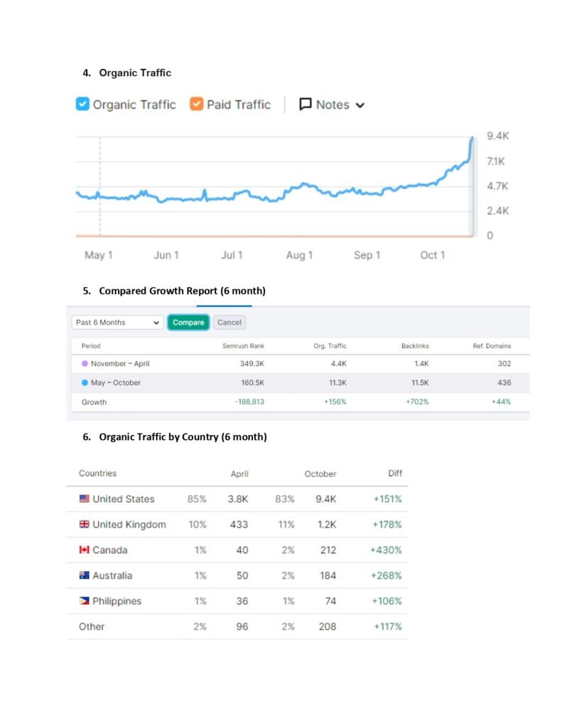The image size is (562, 728).
Task: Uncheck the Organic Traffic checkbox
Action: point(82,105)
